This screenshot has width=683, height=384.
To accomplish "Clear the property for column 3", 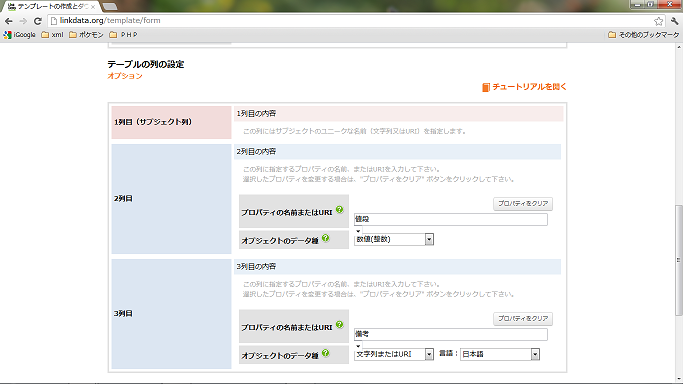I will pos(523,319).
